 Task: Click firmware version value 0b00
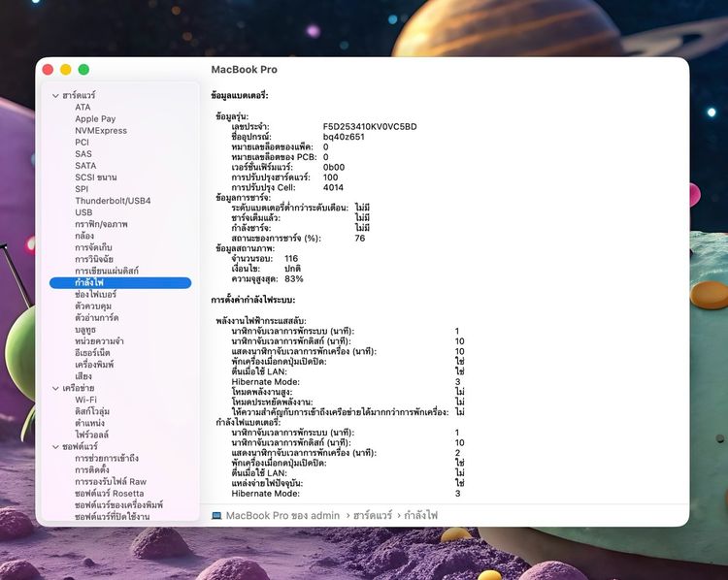(334, 167)
